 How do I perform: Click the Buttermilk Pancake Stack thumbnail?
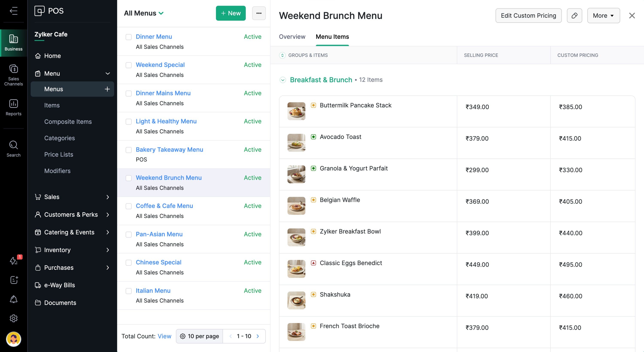click(296, 111)
